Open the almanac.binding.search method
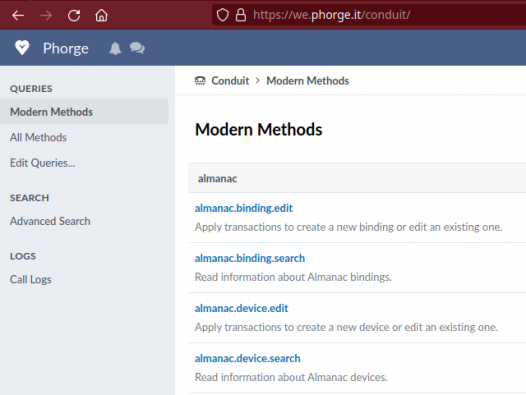 pos(250,258)
